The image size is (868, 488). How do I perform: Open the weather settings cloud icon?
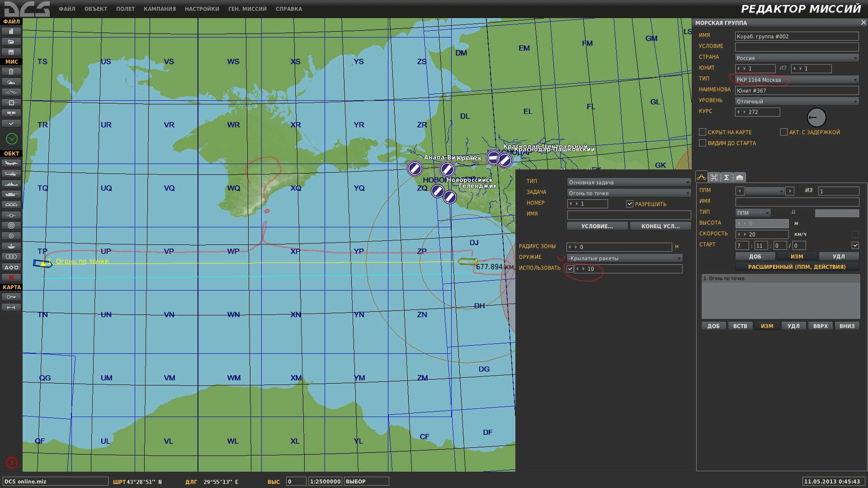(11, 82)
